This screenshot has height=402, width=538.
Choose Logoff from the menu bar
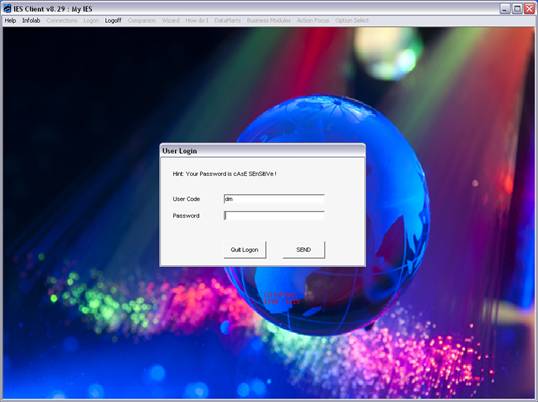[x=113, y=21]
